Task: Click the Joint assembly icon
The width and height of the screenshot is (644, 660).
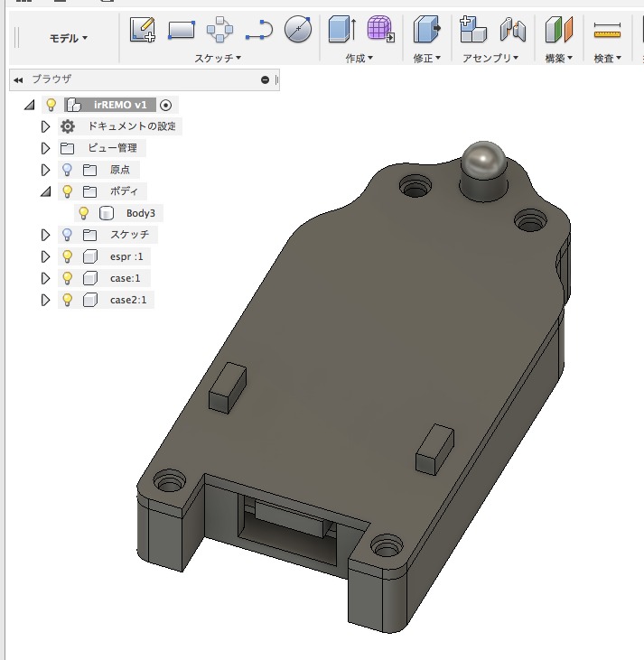Action: tap(513, 30)
